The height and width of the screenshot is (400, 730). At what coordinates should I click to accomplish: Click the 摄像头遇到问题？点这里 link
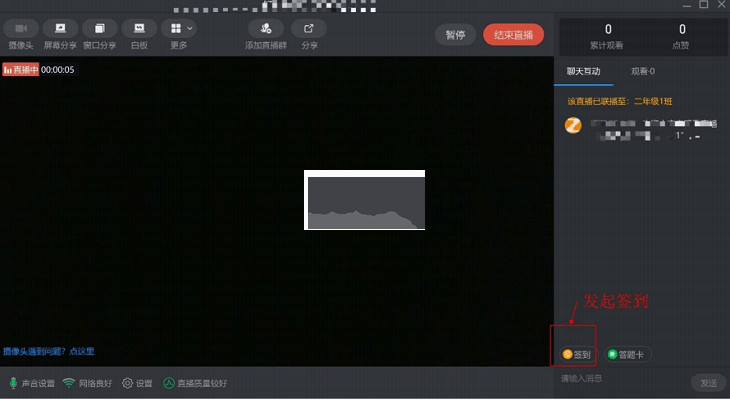[49, 351]
